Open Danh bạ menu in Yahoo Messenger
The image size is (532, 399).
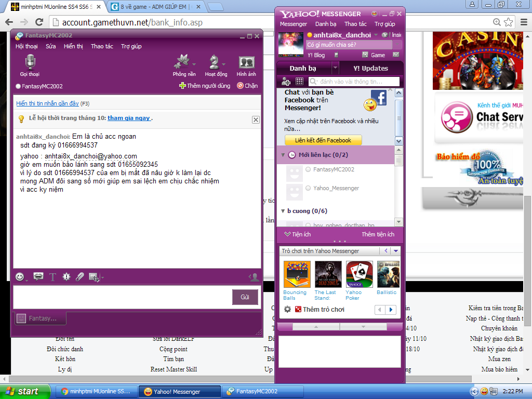326,24
